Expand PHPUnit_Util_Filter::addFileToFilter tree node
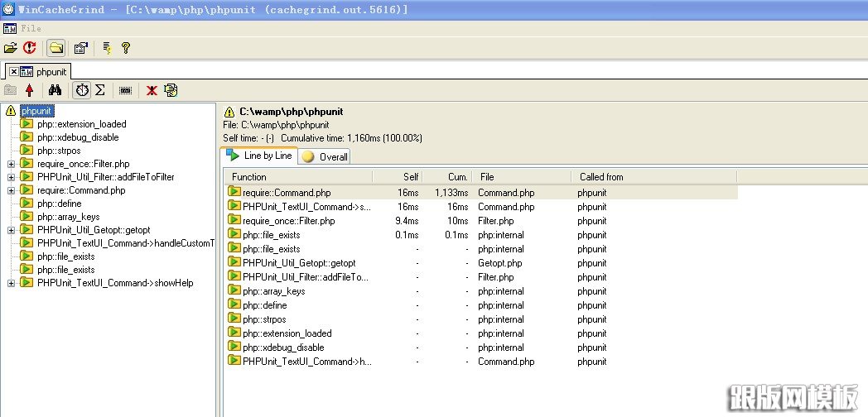 [x=11, y=177]
